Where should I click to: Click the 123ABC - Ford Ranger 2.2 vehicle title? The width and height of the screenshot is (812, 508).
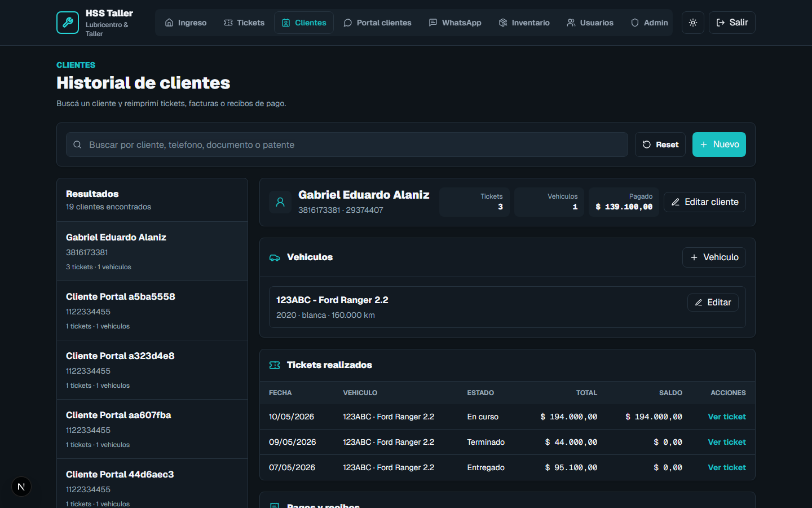click(x=332, y=300)
